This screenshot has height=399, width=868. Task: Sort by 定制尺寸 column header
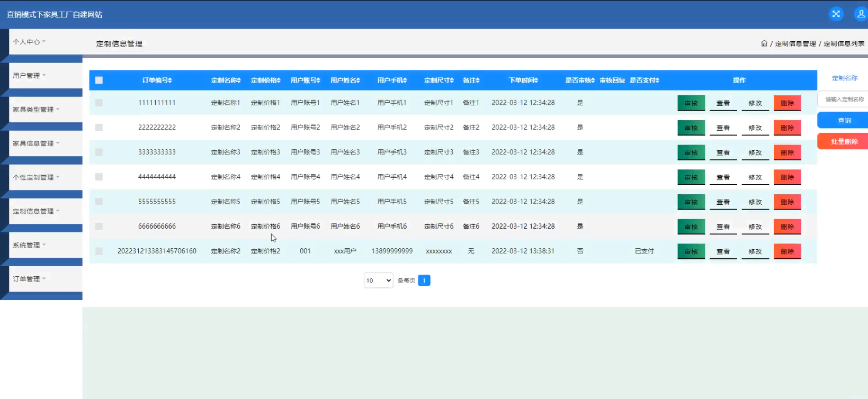point(439,80)
